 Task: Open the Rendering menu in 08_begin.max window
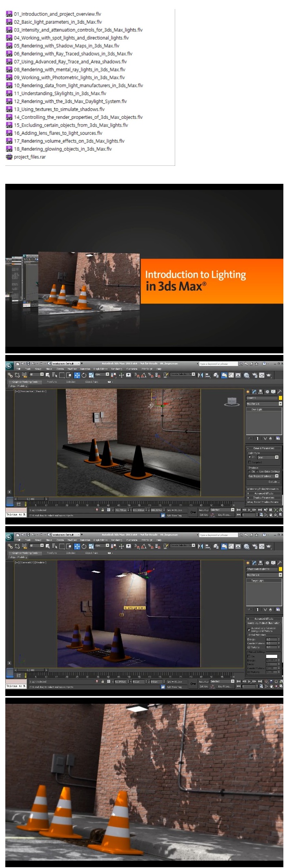pos(117,369)
